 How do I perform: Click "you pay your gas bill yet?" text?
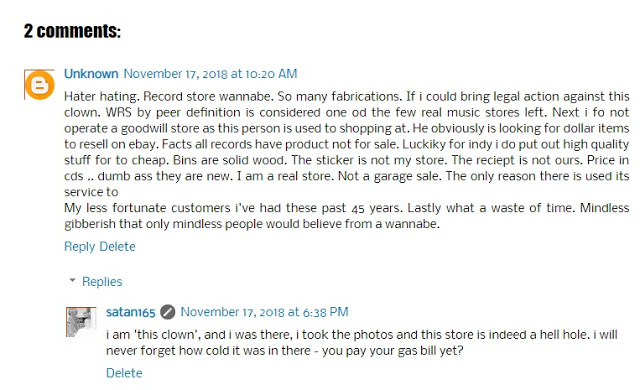tap(393, 351)
